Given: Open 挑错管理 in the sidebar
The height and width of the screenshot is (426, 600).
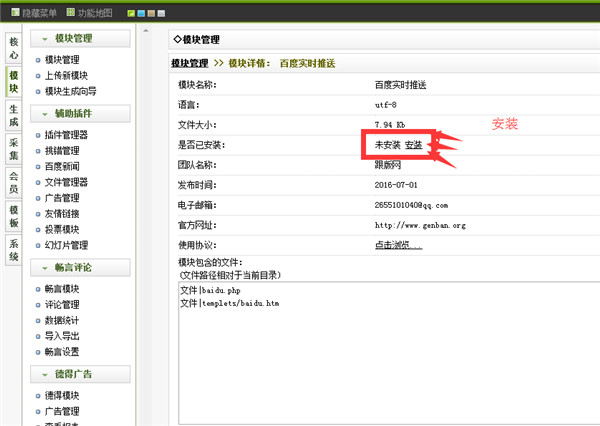Looking at the screenshot, I should 62,150.
